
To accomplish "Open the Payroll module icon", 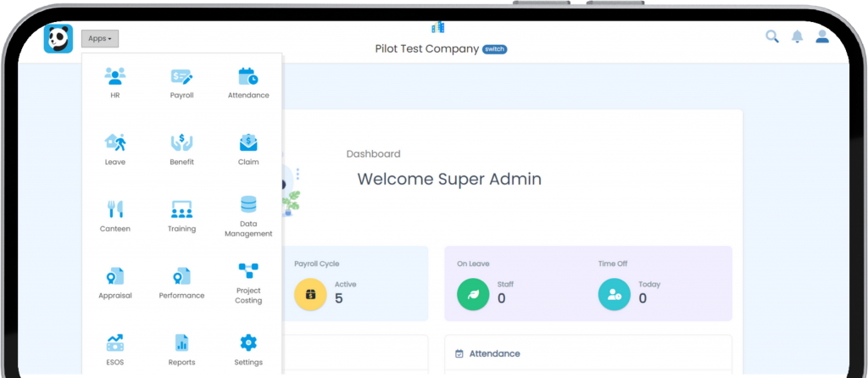I will [181, 76].
